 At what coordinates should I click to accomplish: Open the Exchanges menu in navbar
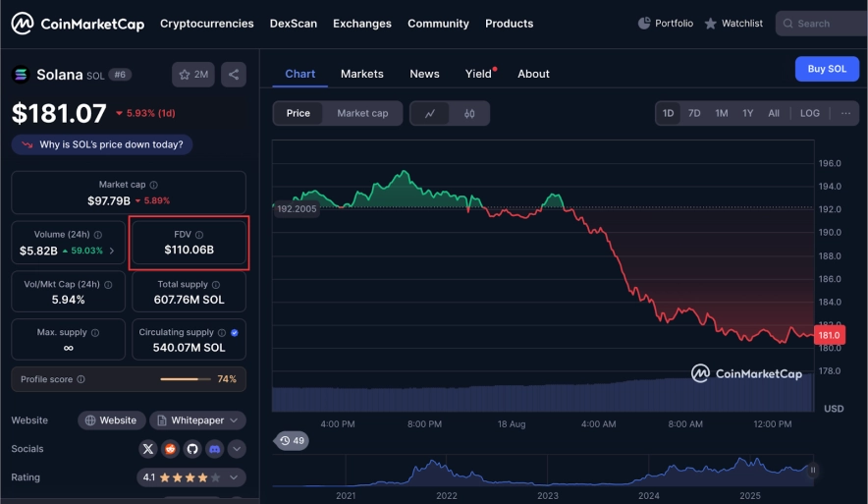[x=361, y=24]
